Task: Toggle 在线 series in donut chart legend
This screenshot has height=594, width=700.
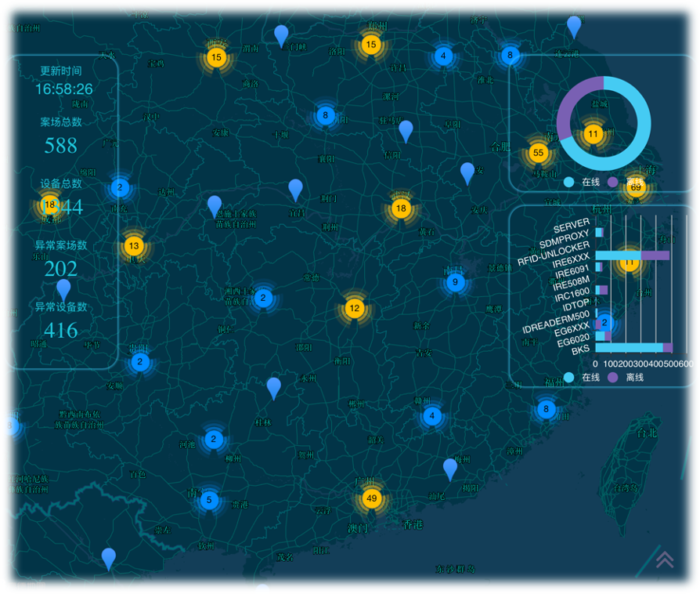Action: click(x=577, y=182)
